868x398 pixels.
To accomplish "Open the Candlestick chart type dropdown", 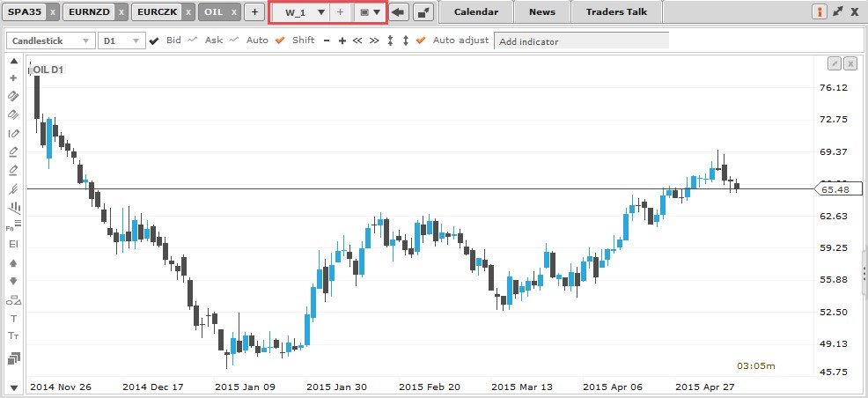I will coord(50,41).
